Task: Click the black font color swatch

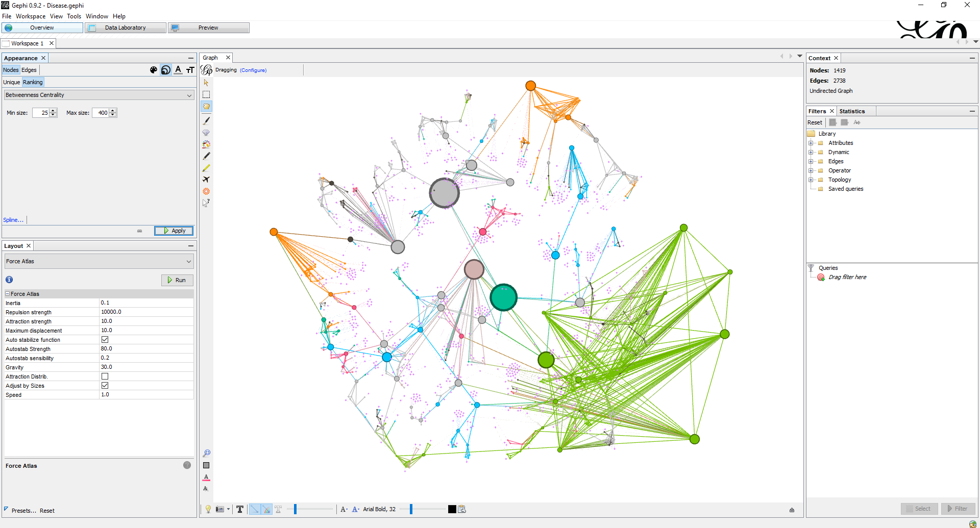Action: (452, 509)
